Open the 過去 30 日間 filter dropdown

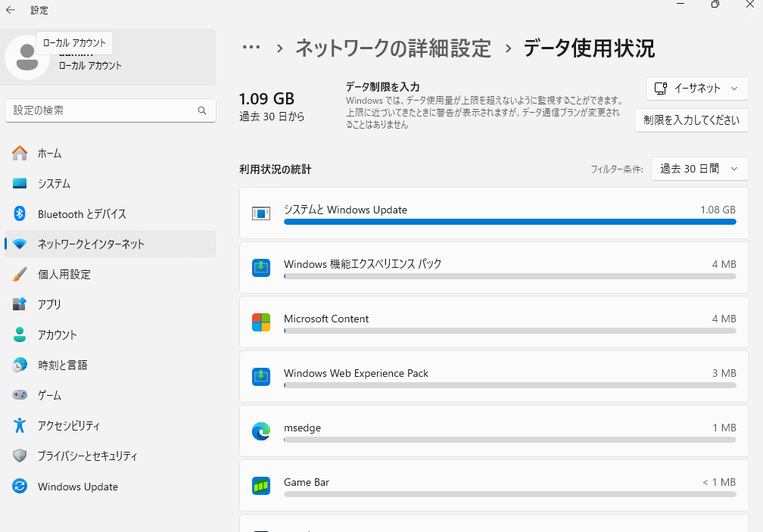(699, 169)
